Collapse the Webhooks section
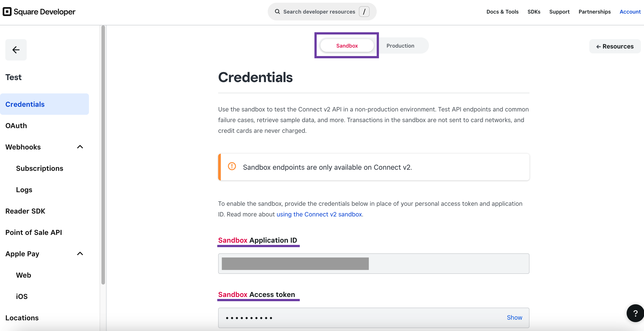The width and height of the screenshot is (644, 331). point(80,147)
